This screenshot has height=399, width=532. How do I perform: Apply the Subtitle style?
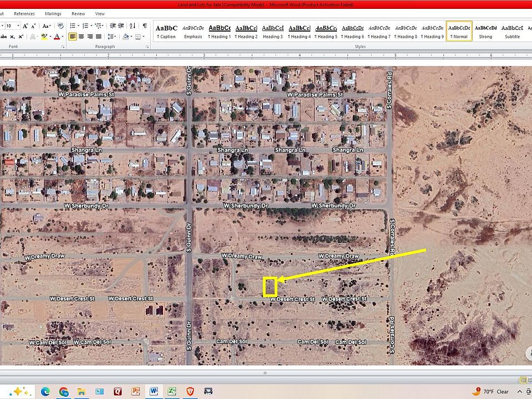pos(512,32)
